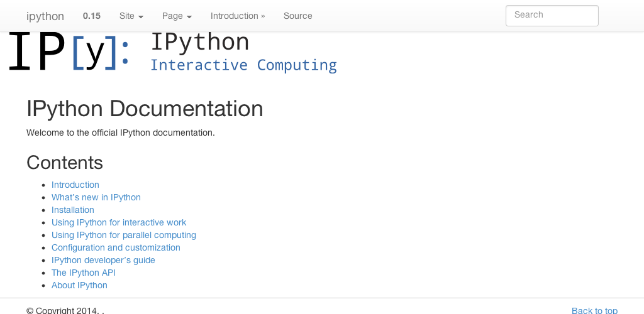This screenshot has width=644, height=314.
Task: Open Using IPython for parallel computing
Action: 124,235
